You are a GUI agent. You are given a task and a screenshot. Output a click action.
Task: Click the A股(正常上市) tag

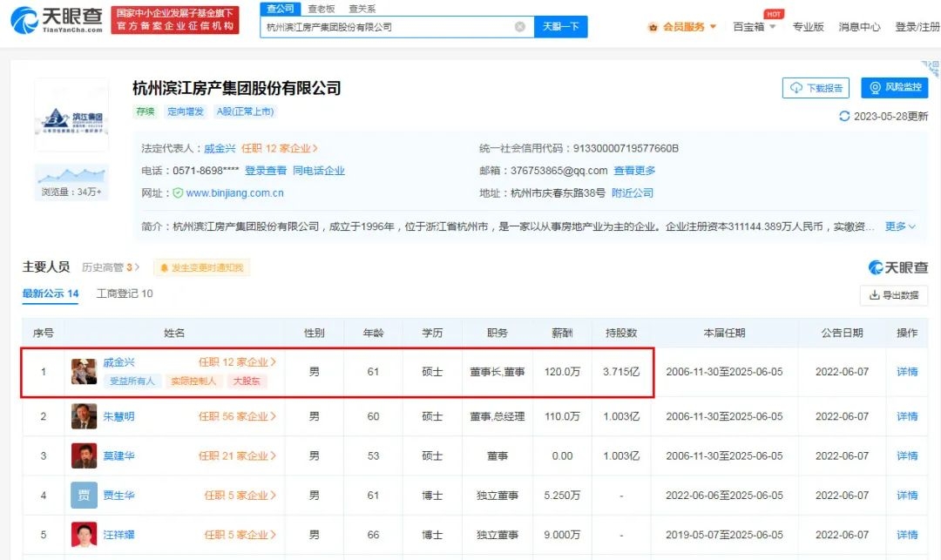pos(245,111)
